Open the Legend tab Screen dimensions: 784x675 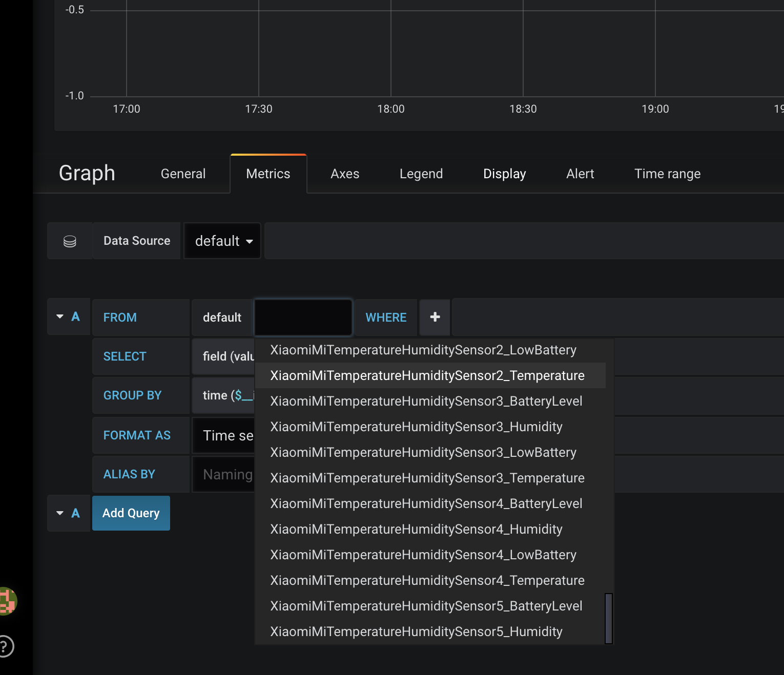421,174
